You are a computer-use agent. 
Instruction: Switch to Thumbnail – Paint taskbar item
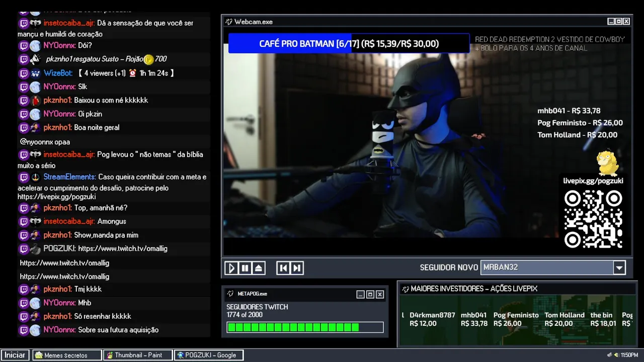[x=137, y=355]
